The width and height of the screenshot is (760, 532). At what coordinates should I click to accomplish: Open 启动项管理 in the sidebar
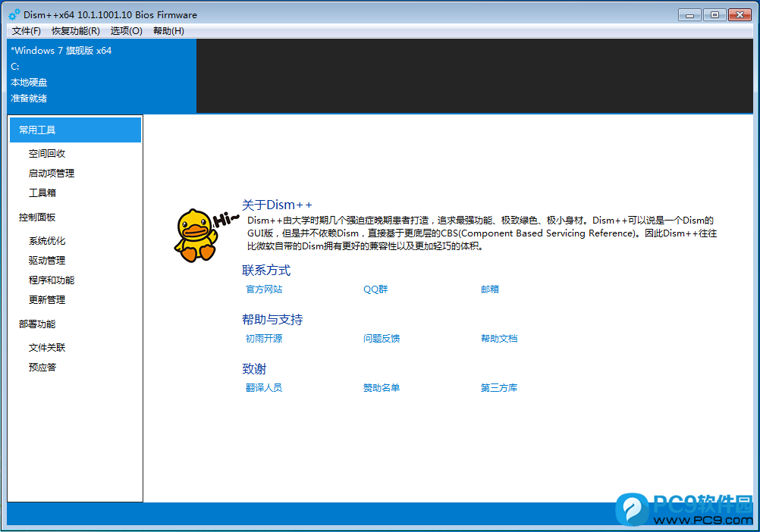point(52,174)
